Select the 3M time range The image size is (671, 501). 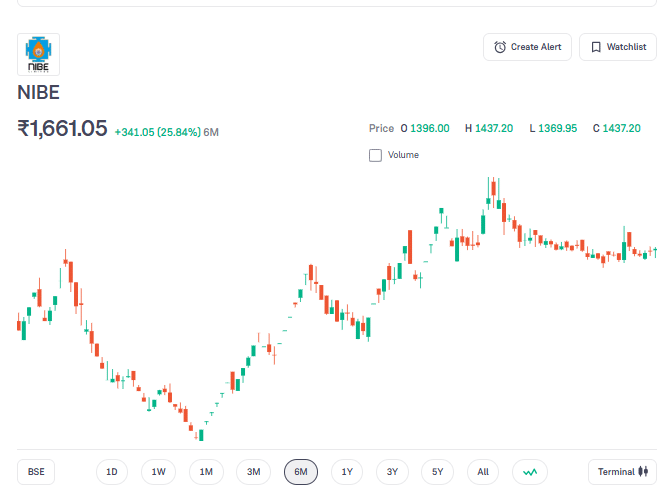pos(253,472)
